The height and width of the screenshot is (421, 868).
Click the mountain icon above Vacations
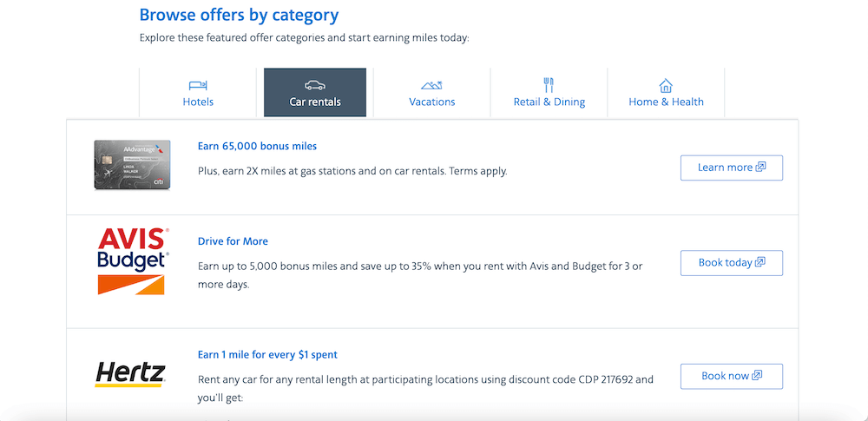pos(431,85)
